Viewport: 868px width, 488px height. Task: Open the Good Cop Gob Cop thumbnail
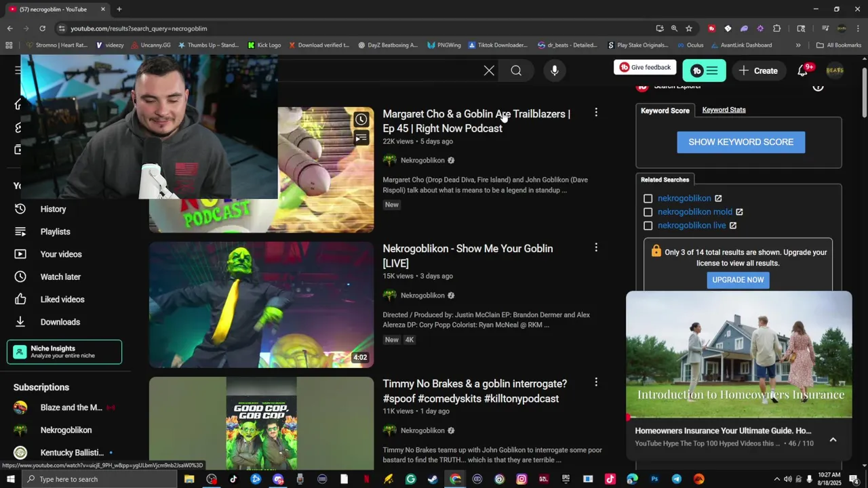coord(261,423)
